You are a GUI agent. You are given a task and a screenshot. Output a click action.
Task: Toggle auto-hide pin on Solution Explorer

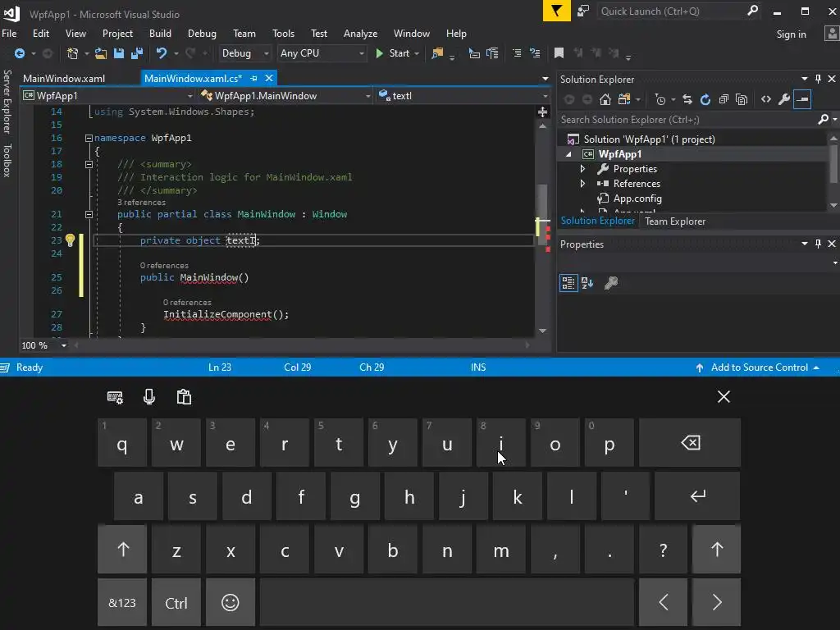click(818, 79)
